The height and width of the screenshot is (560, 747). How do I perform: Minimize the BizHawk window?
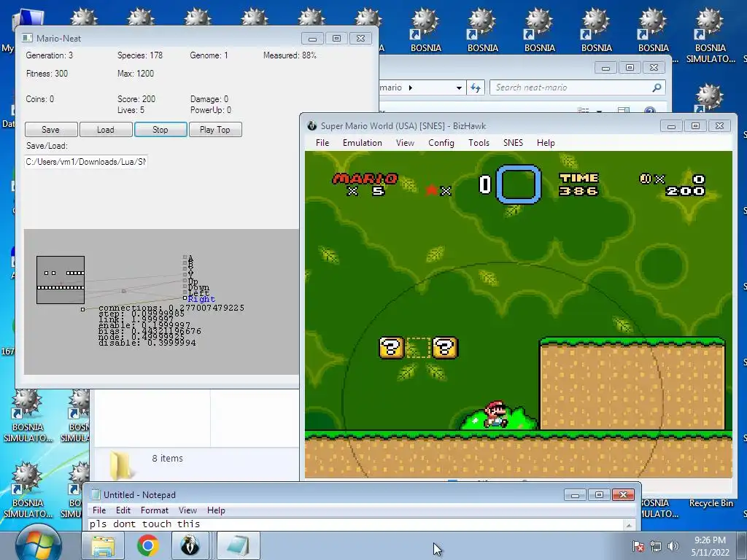[671, 126]
